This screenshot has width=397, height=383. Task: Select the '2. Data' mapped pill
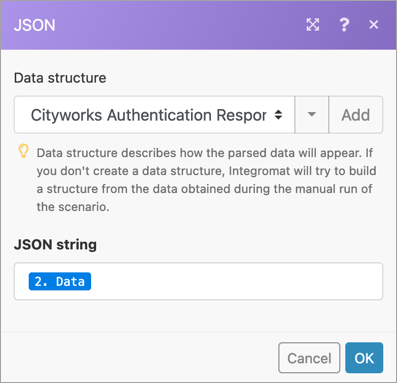coord(60,281)
